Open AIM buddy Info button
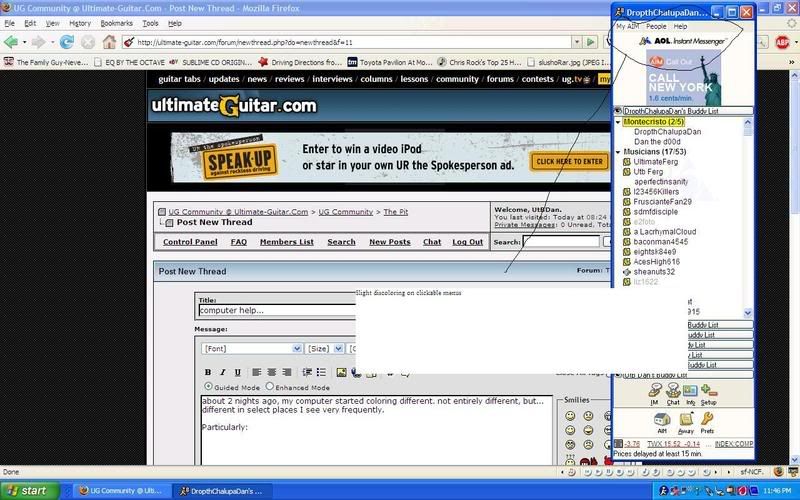This screenshot has width=800, height=500. pos(690,394)
